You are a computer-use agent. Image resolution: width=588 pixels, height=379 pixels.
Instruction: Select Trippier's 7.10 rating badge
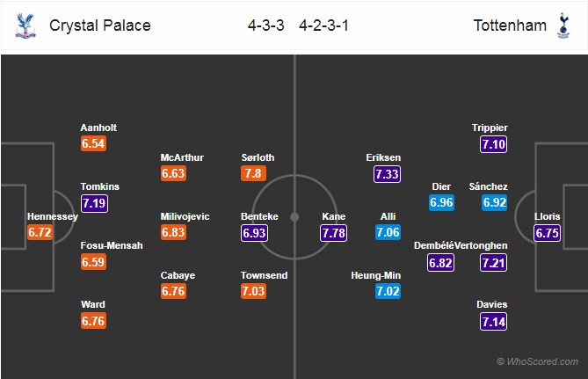tap(493, 144)
